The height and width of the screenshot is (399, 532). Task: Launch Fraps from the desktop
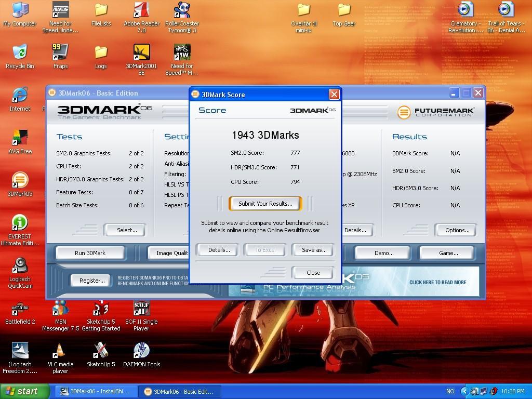pos(60,57)
